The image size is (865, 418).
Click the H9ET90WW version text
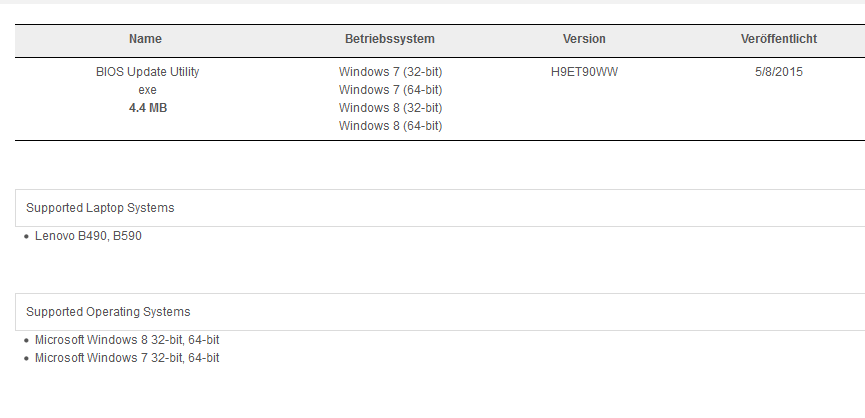(x=584, y=72)
